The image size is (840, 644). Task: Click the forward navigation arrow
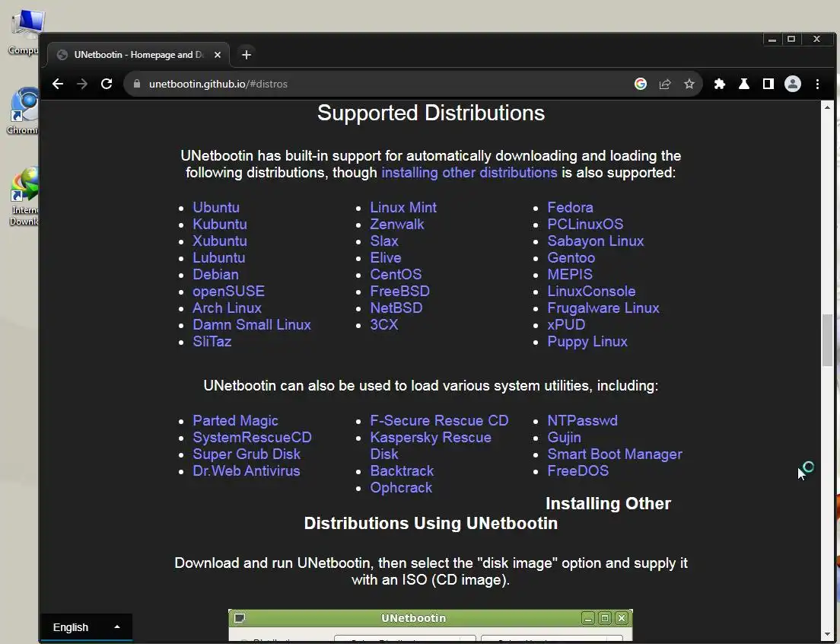pyautogui.click(x=82, y=84)
